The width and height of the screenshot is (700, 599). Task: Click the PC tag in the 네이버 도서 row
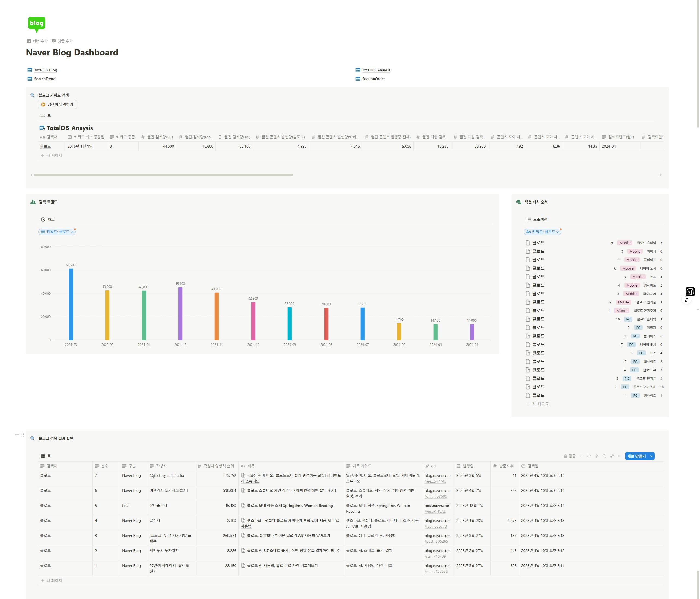(631, 344)
